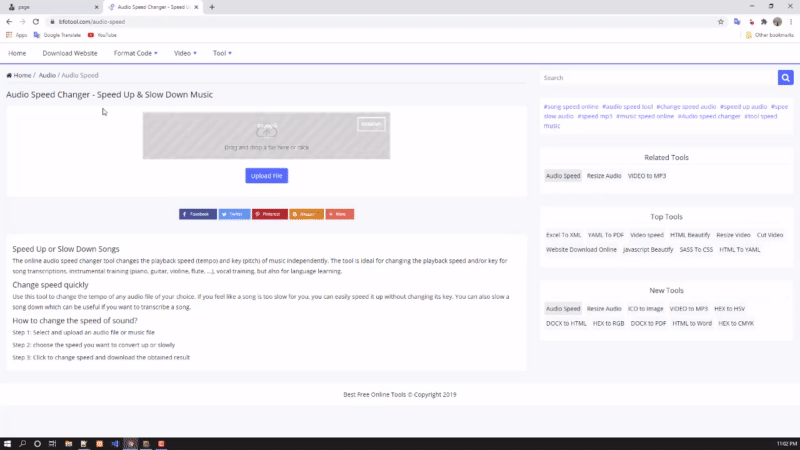Click the Audio breadcrumb link

pos(46,75)
